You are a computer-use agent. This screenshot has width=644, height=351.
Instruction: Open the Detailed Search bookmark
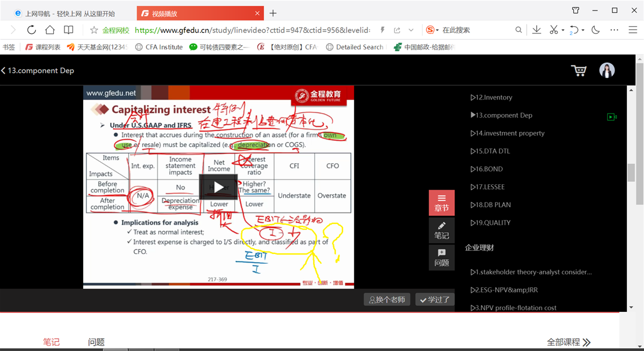[x=355, y=47]
